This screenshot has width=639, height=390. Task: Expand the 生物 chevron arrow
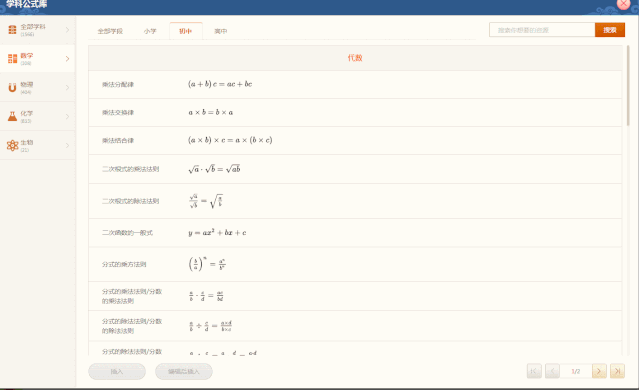[x=67, y=145]
